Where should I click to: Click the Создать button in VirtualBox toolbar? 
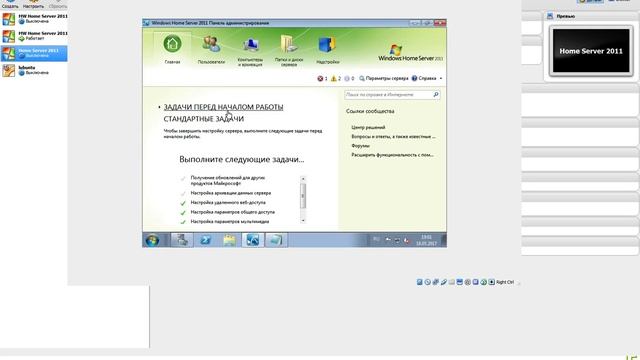coord(10,4)
